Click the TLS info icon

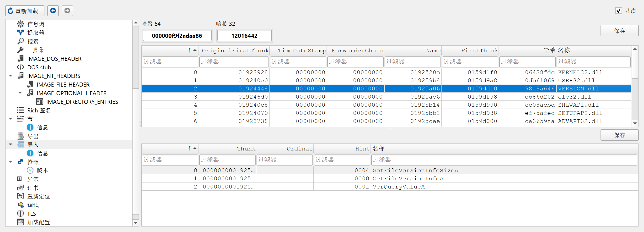[x=20, y=214]
